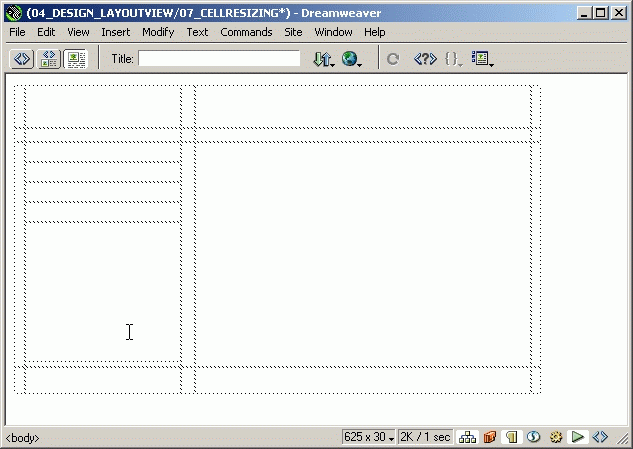Open Preview/Debug in Browser globe menu
Image resolution: width=633 pixels, height=449 pixels.
click(351, 59)
